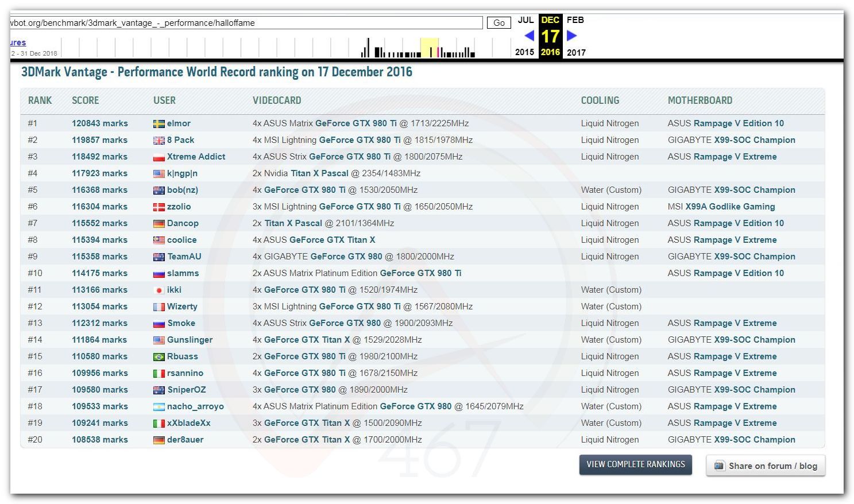Screen dimensions: 854x504
Task: Open the 117923 marks score link
Action: [x=100, y=173]
